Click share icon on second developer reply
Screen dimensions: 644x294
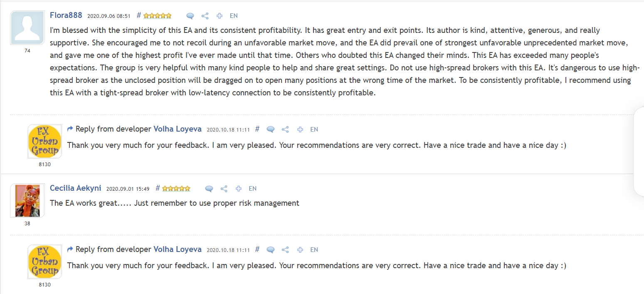(x=285, y=250)
